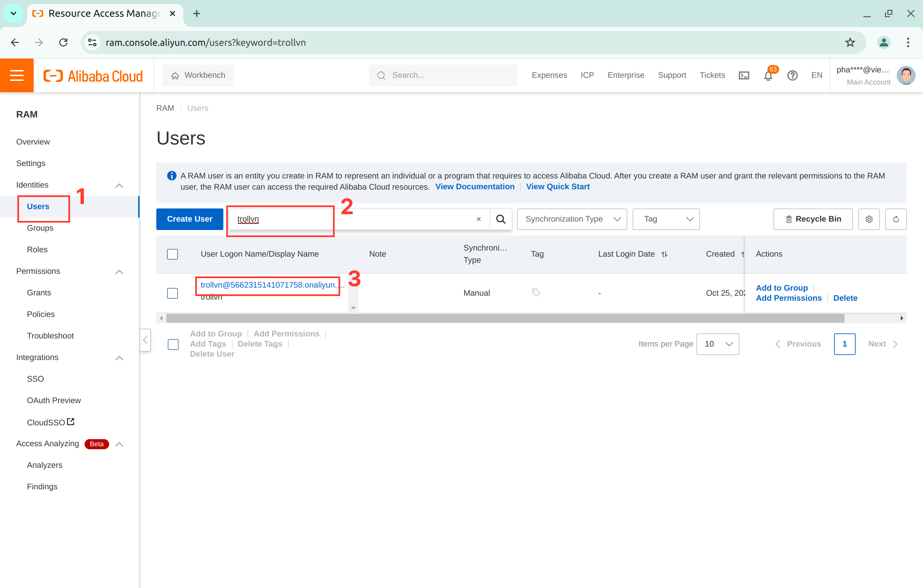Open table column settings gear icon
Viewport: 923px width, 588px height.
click(868, 219)
